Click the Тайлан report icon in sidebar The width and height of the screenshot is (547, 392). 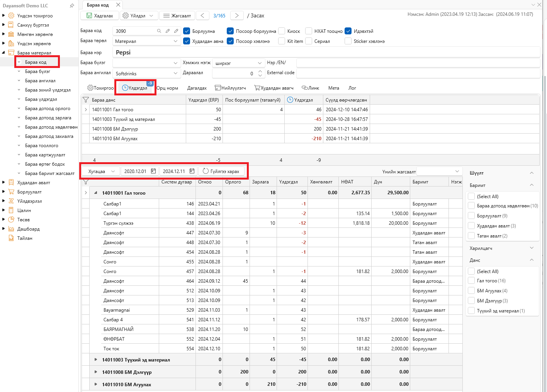pos(11,238)
